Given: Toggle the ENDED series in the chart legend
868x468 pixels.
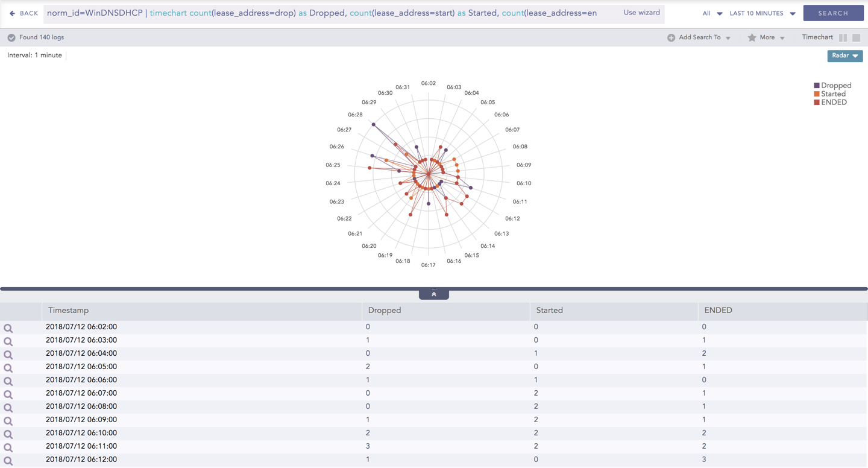Looking at the screenshot, I should pos(833,103).
